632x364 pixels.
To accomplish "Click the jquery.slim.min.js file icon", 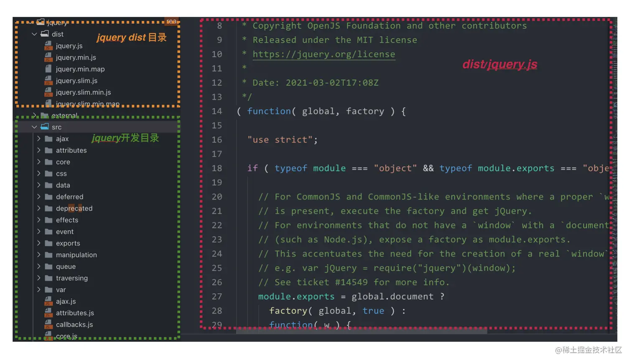I will pyautogui.click(x=48, y=92).
